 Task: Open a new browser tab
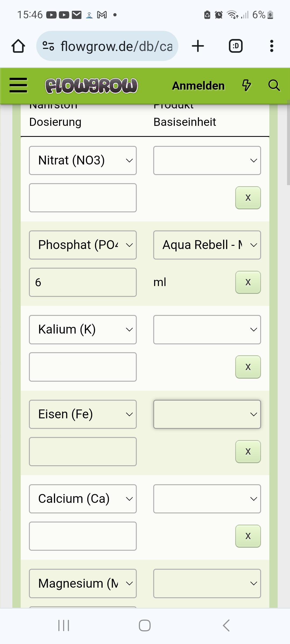pos(198,46)
